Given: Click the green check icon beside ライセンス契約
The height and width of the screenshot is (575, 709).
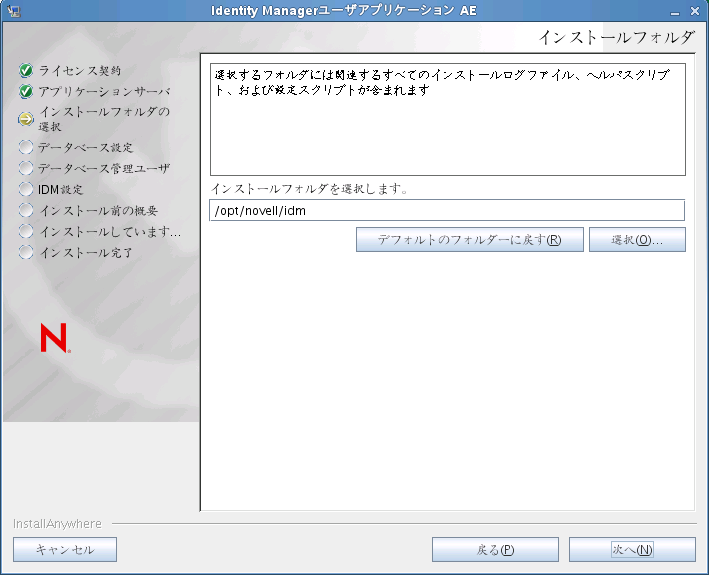Looking at the screenshot, I should (26, 71).
